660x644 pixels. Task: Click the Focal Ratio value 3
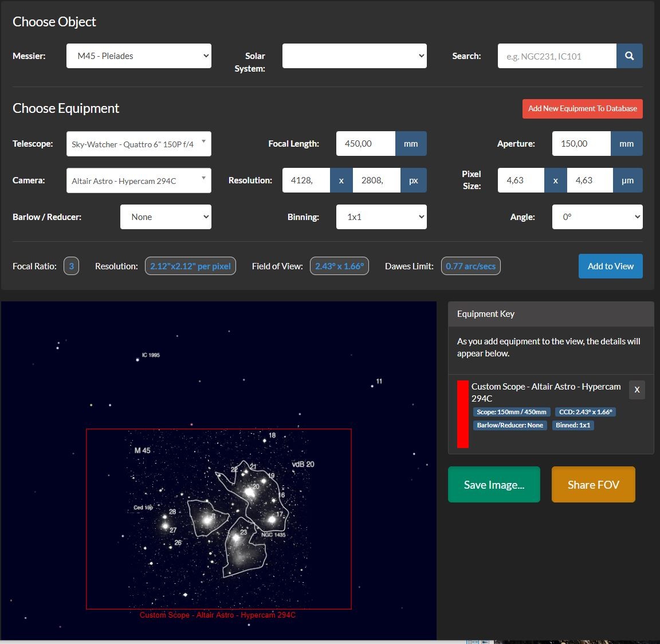click(71, 266)
